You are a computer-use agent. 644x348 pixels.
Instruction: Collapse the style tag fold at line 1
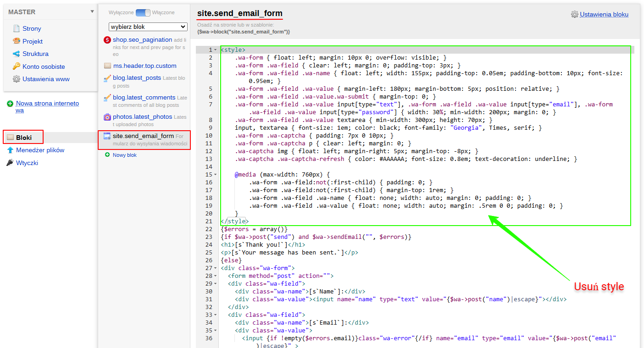point(216,50)
